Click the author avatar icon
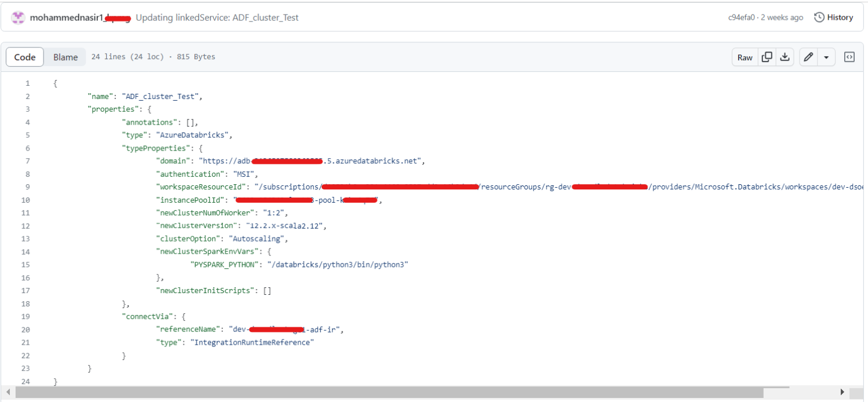This screenshot has height=402, width=868. click(x=18, y=17)
